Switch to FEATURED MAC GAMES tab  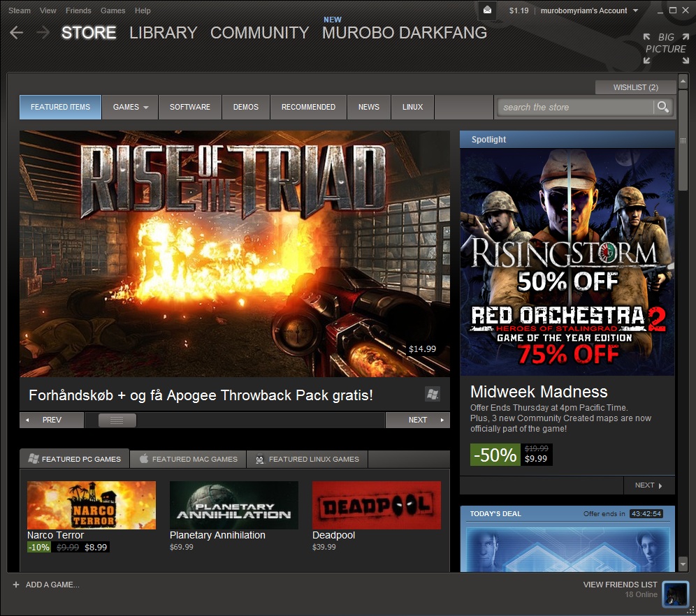click(189, 459)
